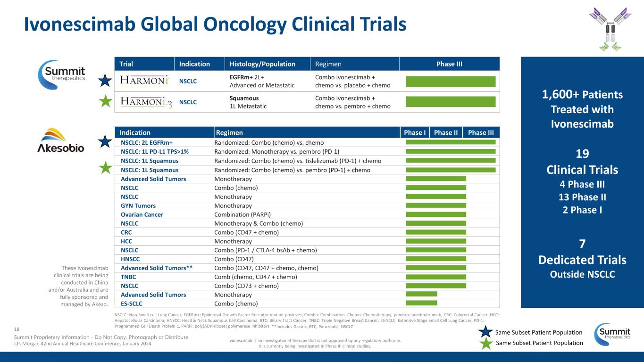Select the Histology/Population column header
The image size is (644, 362).
pyautogui.click(x=262, y=64)
